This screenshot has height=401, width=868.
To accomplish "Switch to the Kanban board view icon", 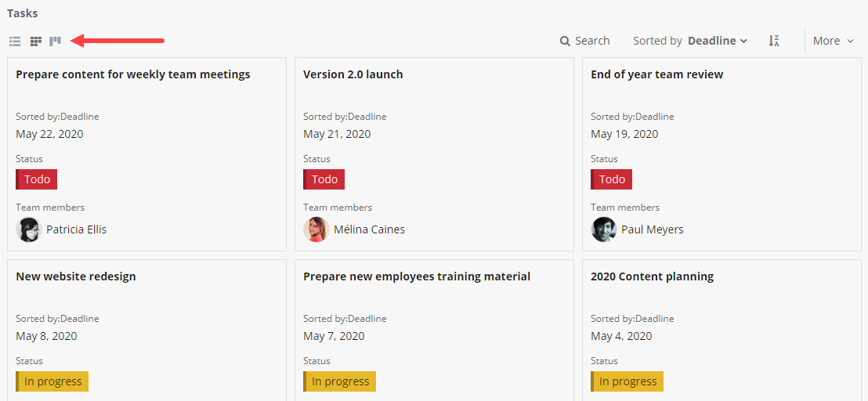I will tap(55, 41).
